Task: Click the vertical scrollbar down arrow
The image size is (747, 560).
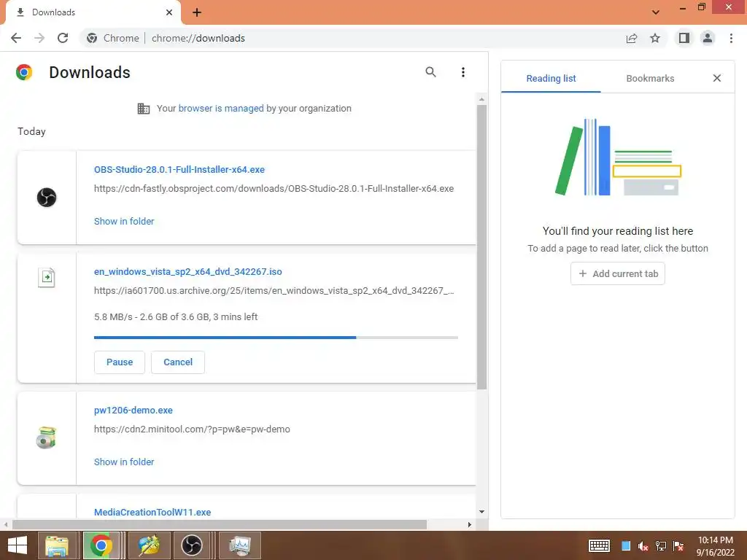Action: (x=481, y=512)
